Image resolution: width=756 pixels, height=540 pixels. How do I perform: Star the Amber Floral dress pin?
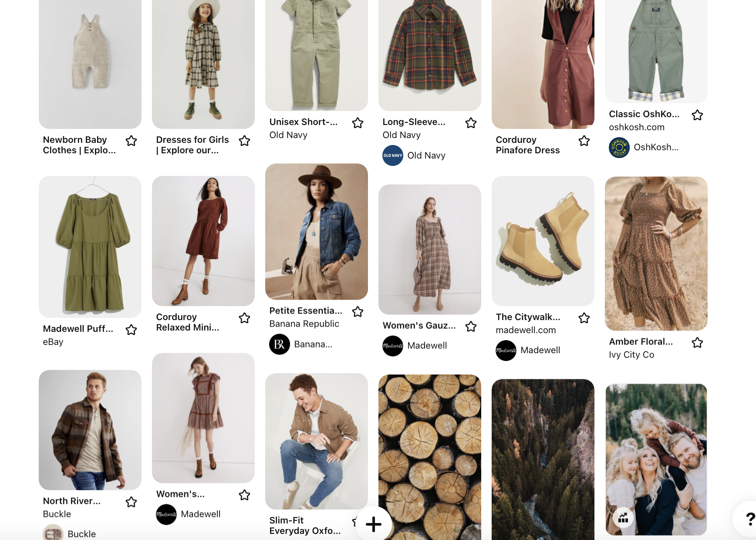pyautogui.click(x=697, y=343)
